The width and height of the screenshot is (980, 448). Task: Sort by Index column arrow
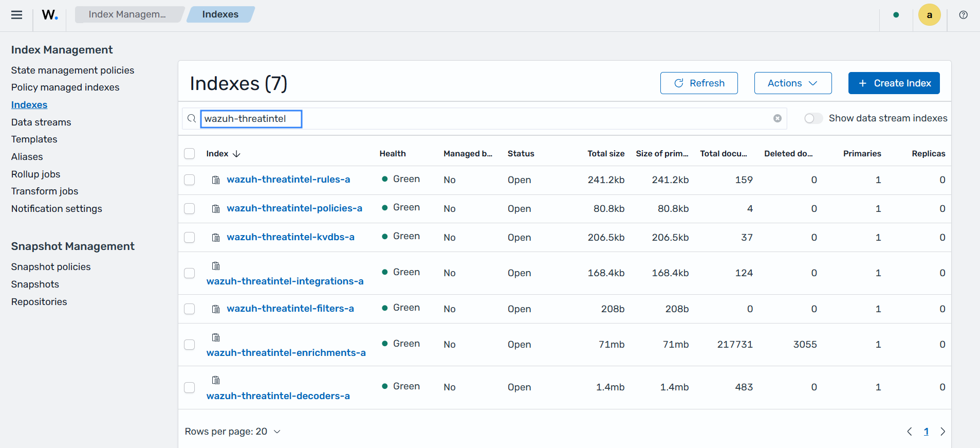pos(236,154)
